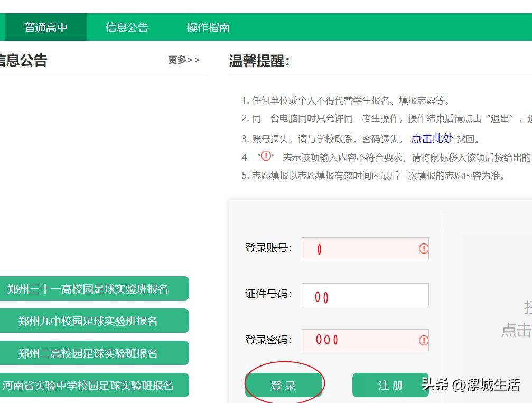Click the warning icon in 登录账号 field
Image resolution: width=532 pixels, height=403 pixels.
click(x=423, y=248)
